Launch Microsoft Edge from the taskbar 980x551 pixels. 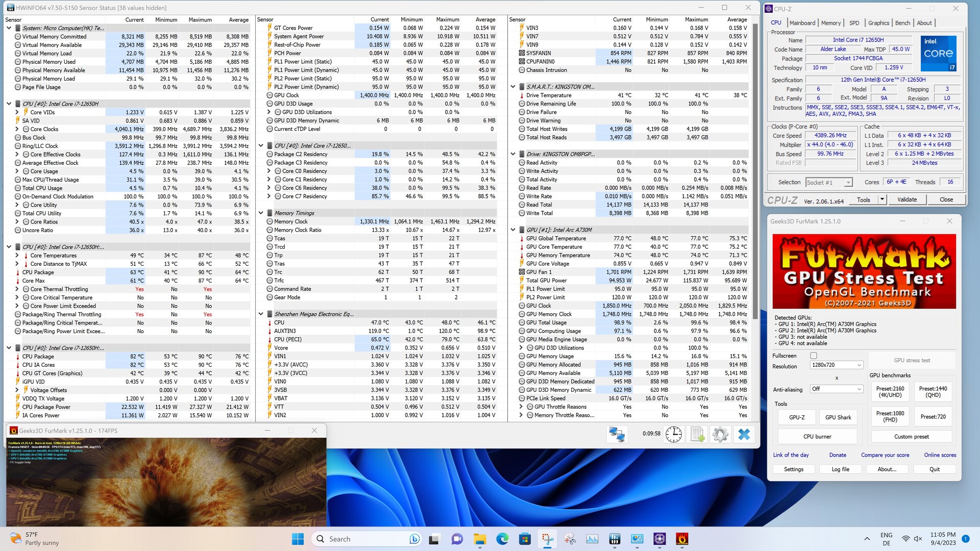pyautogui.click(x=502, y=539)
